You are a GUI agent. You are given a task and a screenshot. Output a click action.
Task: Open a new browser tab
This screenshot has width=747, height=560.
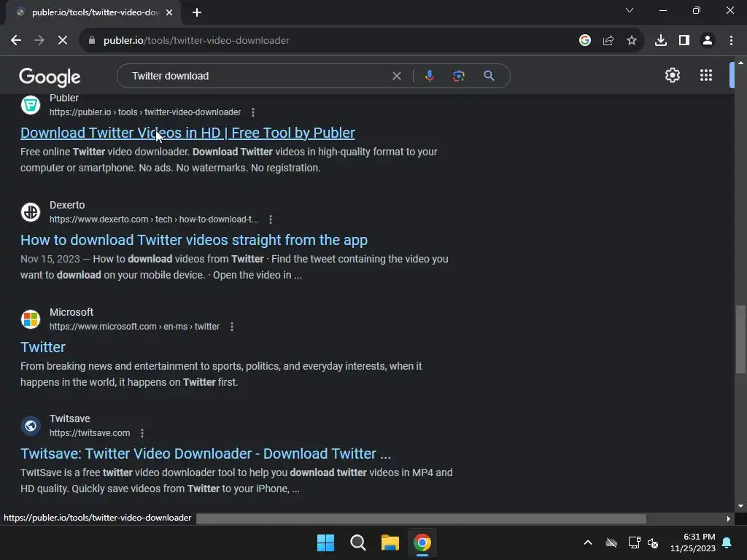tap(197, 13)
